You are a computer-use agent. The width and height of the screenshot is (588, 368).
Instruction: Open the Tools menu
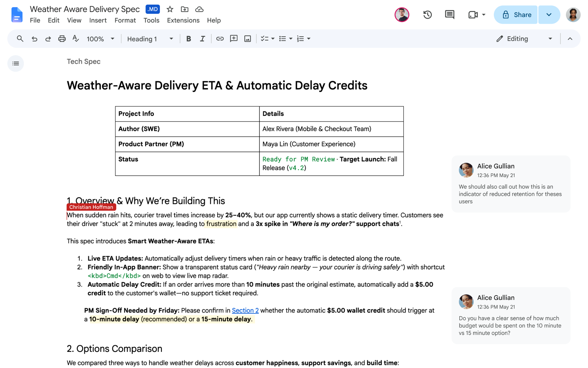point(151,20)
